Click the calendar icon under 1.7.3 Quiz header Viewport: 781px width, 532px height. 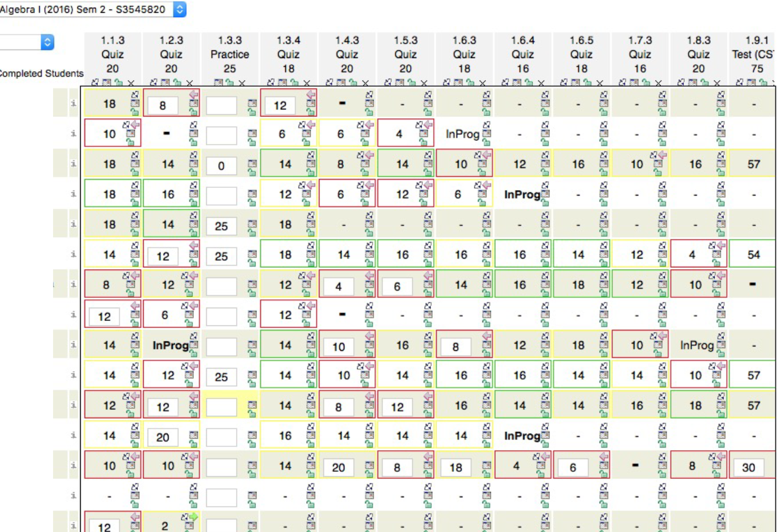634,83
